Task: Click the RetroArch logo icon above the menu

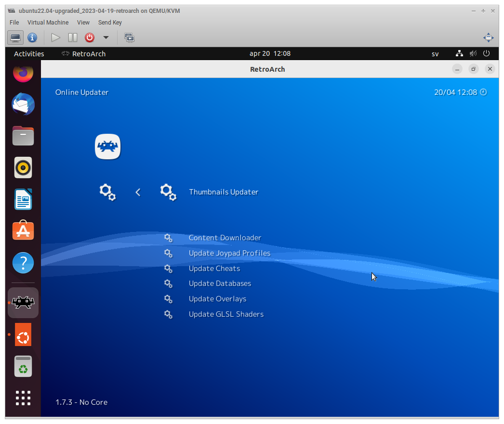Action: coord(107,147)
